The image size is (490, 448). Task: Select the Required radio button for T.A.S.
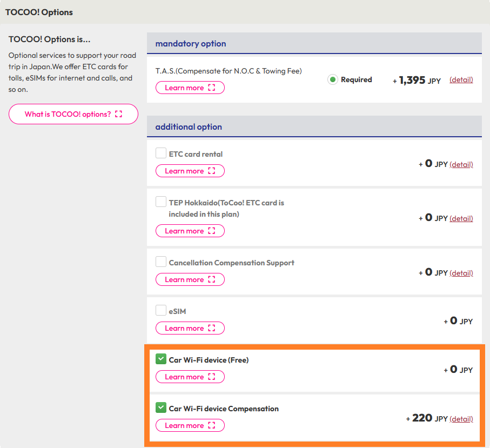[333, 79]
